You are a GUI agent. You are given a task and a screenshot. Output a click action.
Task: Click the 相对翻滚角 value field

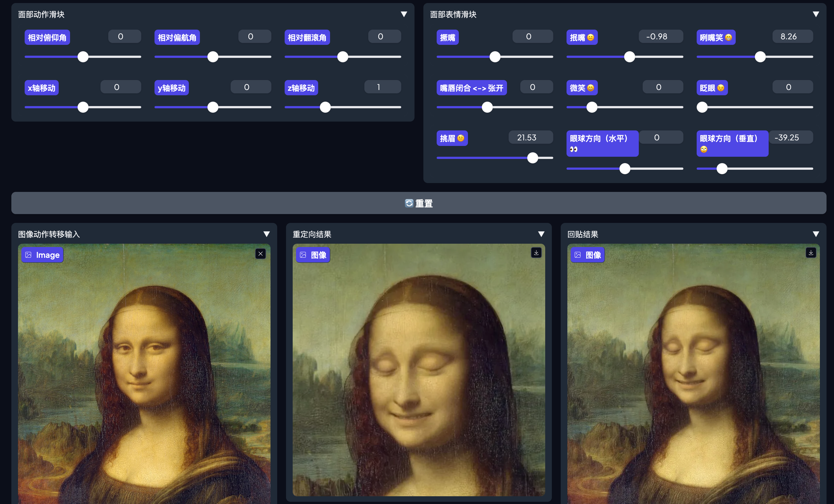(x=385, y=37)
